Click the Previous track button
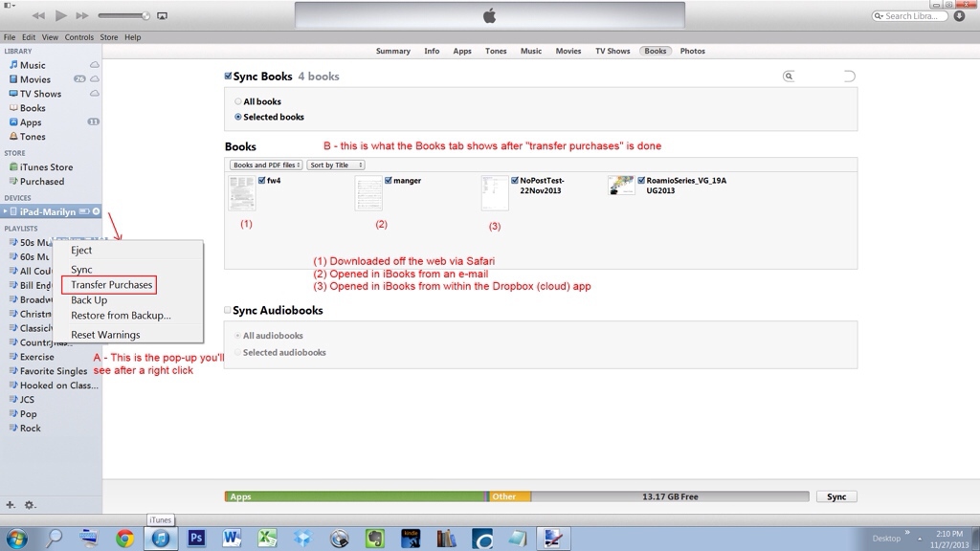 (x=38, y=15)
